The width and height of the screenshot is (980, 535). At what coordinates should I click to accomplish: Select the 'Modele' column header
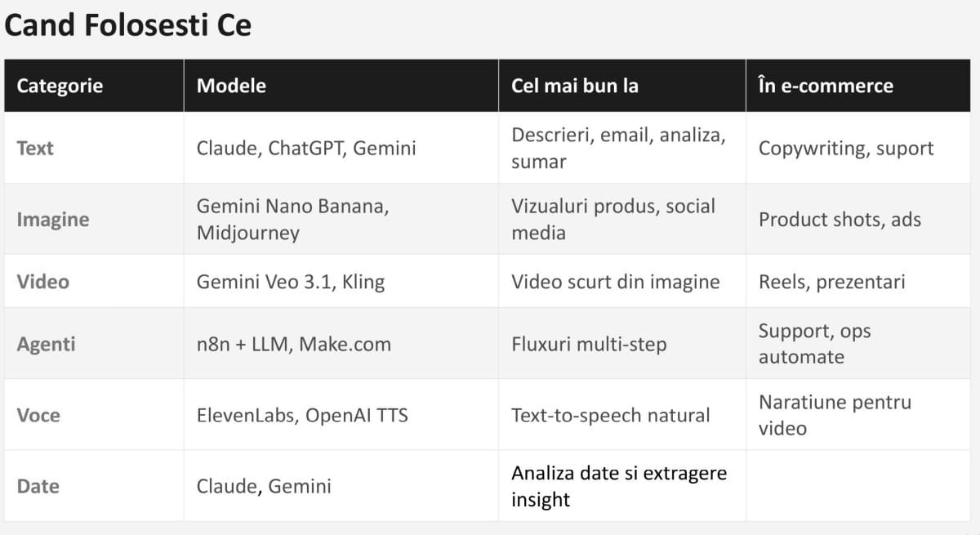click(232, 86)
